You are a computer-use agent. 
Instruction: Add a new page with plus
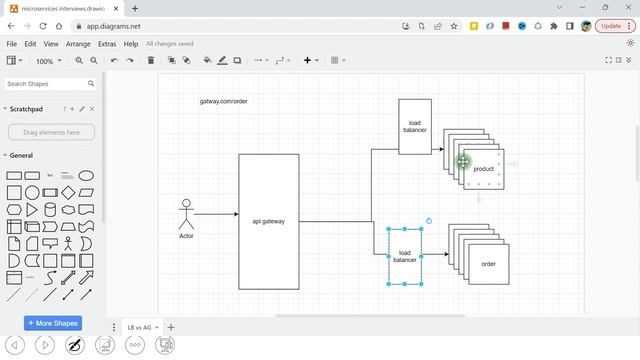pos(171,327)
